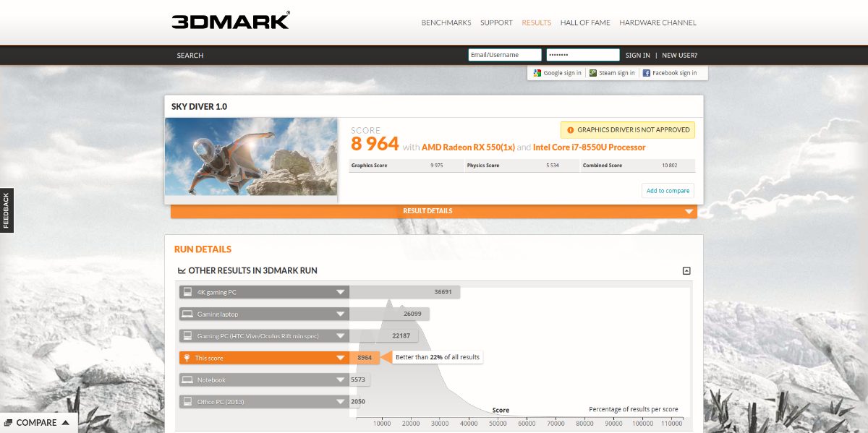Go to the Hall of Fame page
This screenshot has width=868, height=433.
[585, 22]
